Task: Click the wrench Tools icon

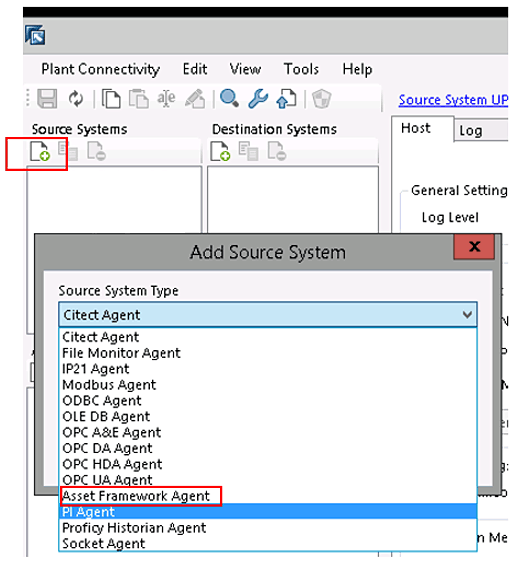Action: coord(258,98)
